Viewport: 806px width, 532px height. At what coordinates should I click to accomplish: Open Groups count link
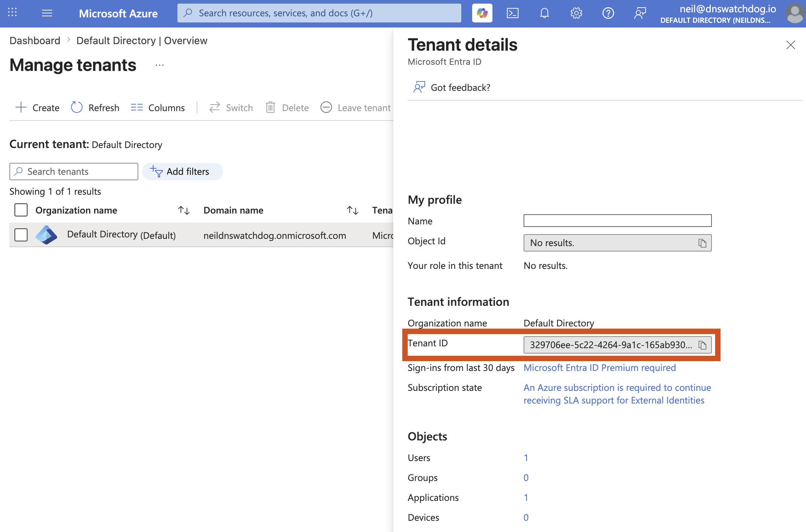pyautogui.click(x=526, y=478)
